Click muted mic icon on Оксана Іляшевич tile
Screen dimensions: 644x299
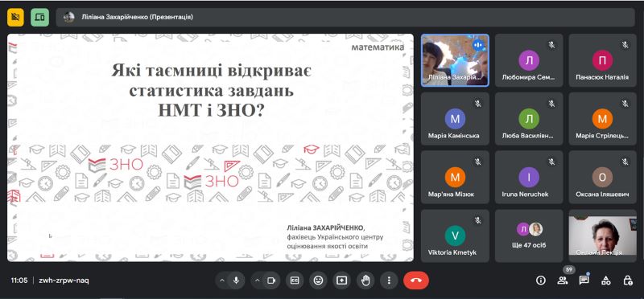(625, 162)
